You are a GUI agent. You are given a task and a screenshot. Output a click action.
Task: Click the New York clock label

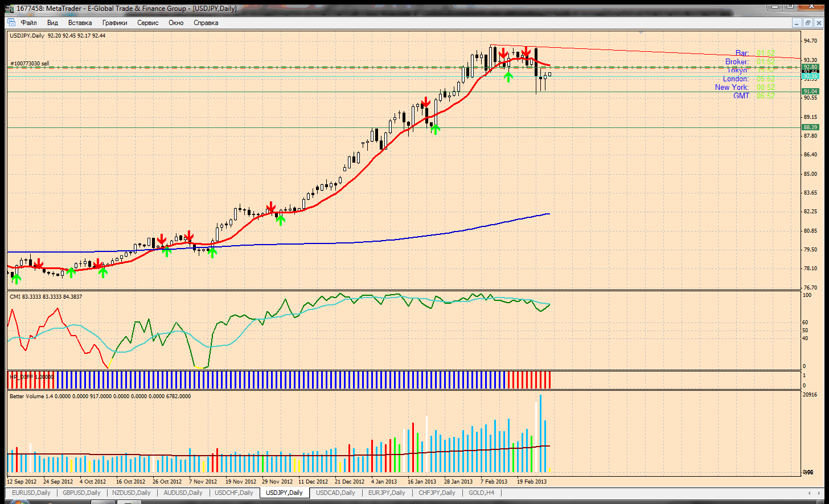pyautogui.click(x=732, y=87)
